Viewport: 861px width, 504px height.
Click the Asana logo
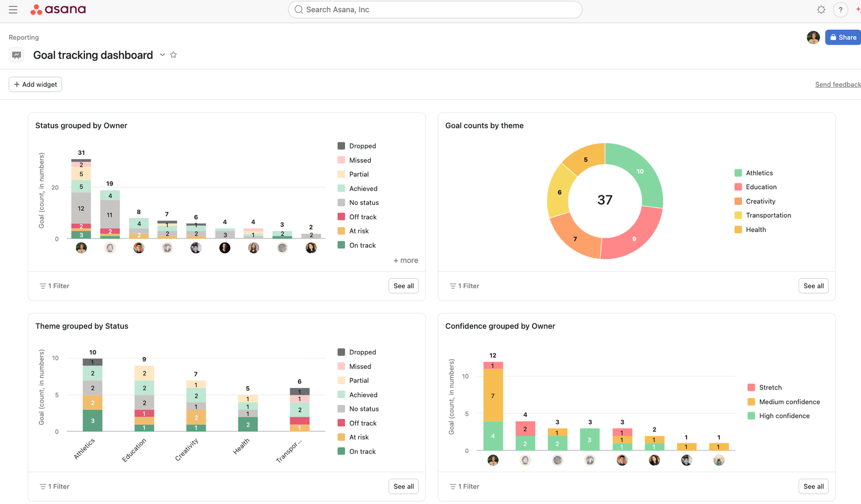tap(58, 9)
